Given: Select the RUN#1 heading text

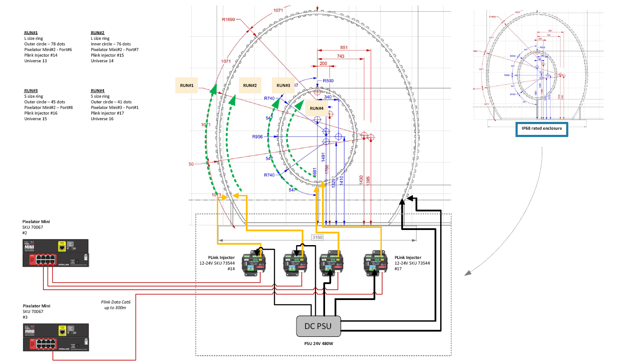Looking at the screenshot, I should click(x=31, y=33).
